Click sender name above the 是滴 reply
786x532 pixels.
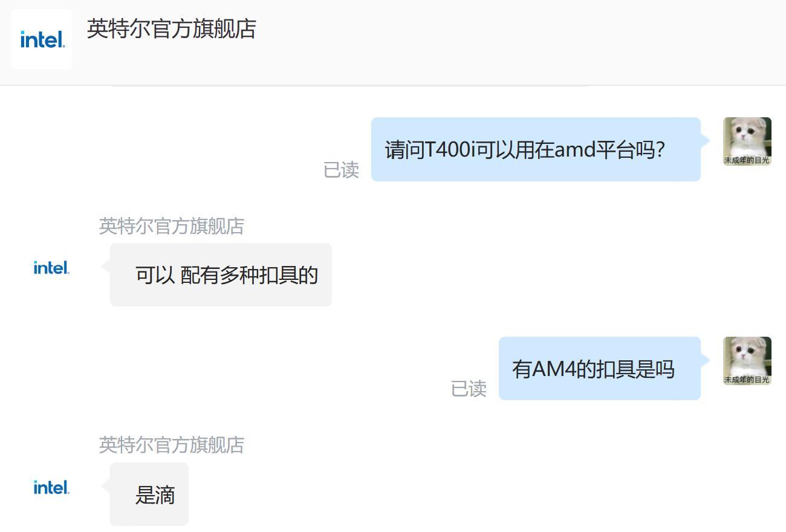point(172,445)
